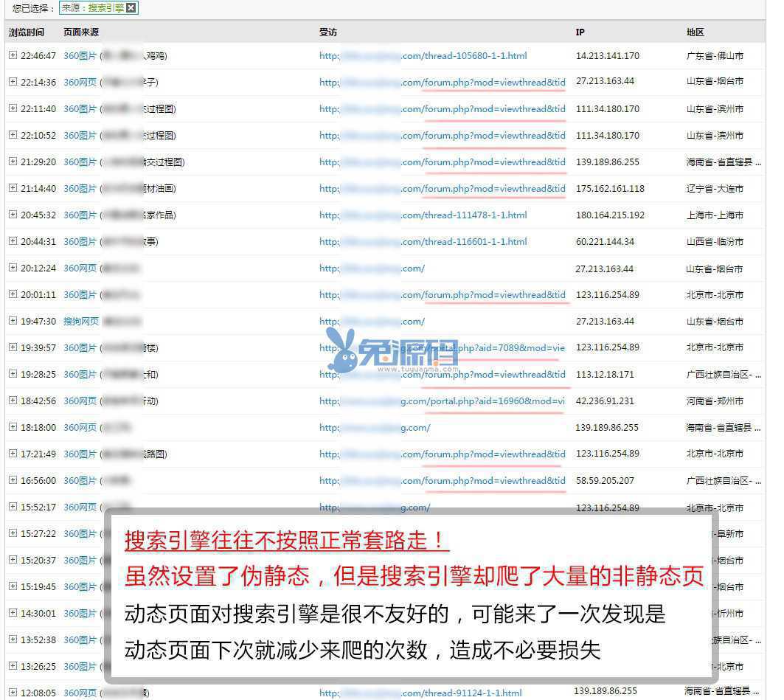Viewport: 784px width, 700px height.
Task: Click plus icon beside 19:47:30 entry
Action: pyautogui.click(x=13, y=321)
